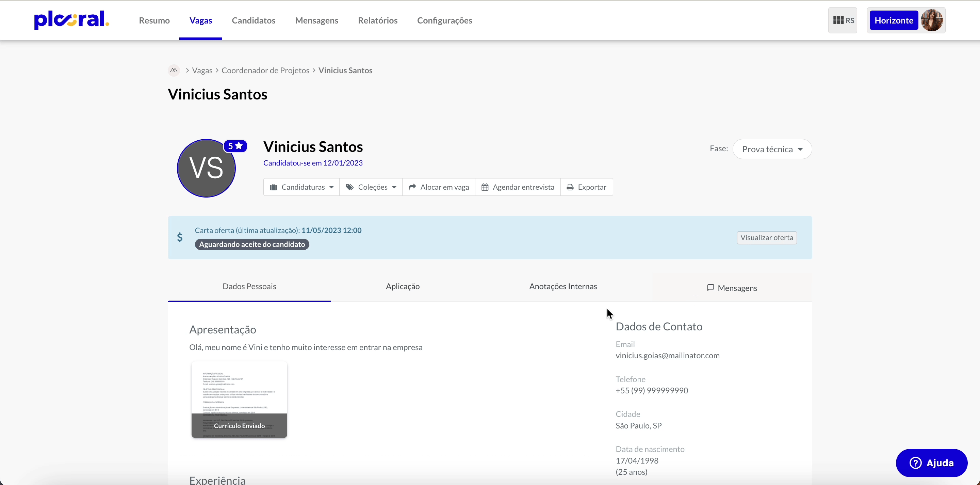Click the city text São Paulo, SP

[x=638, y=426]
